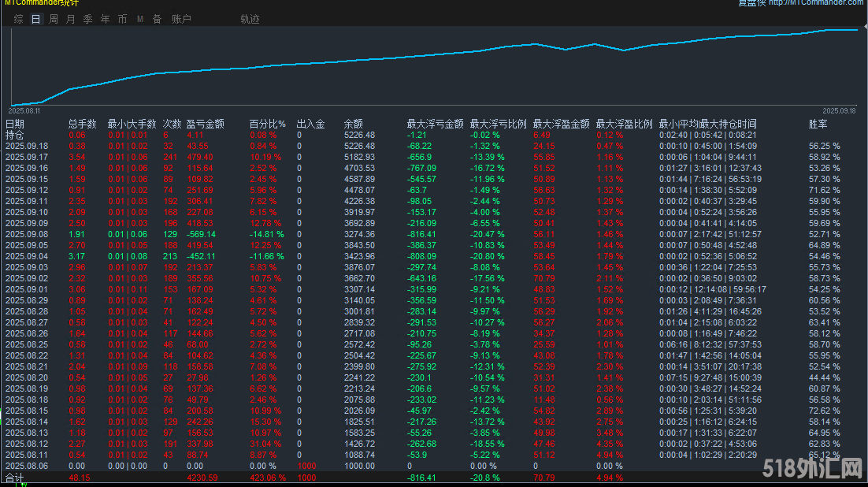Switch to the 账户 account tab
This screenshot has height=487, width=868.
pos(182,18)
